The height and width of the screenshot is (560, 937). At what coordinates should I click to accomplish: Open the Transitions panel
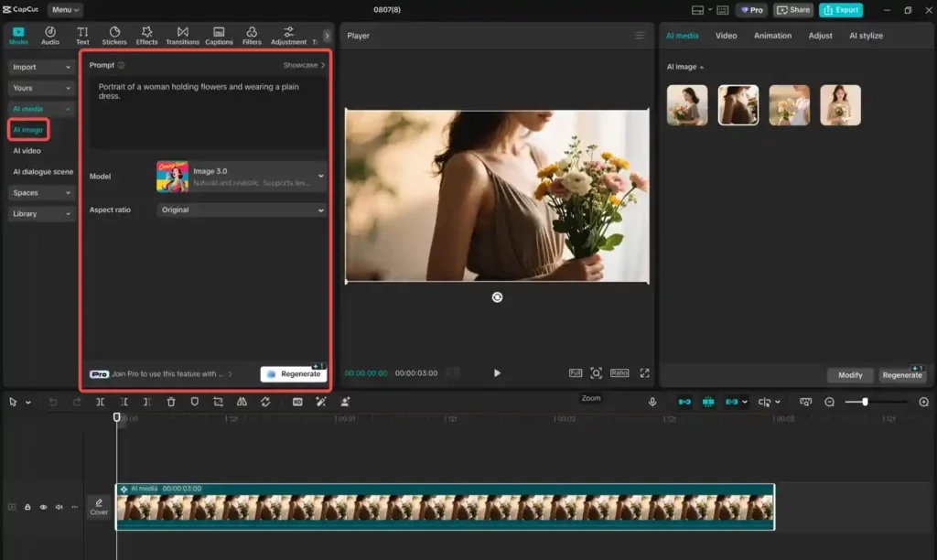pyautogui.click(x=182, y=36)
